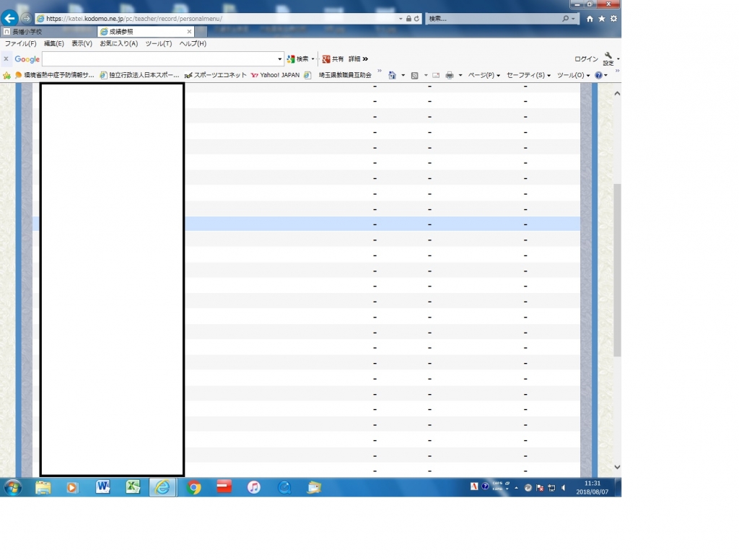The width and height of the screenshot is (739, 560).
Task: Open the ヘルプ(H) menu
Action: [x=192, y=43]
